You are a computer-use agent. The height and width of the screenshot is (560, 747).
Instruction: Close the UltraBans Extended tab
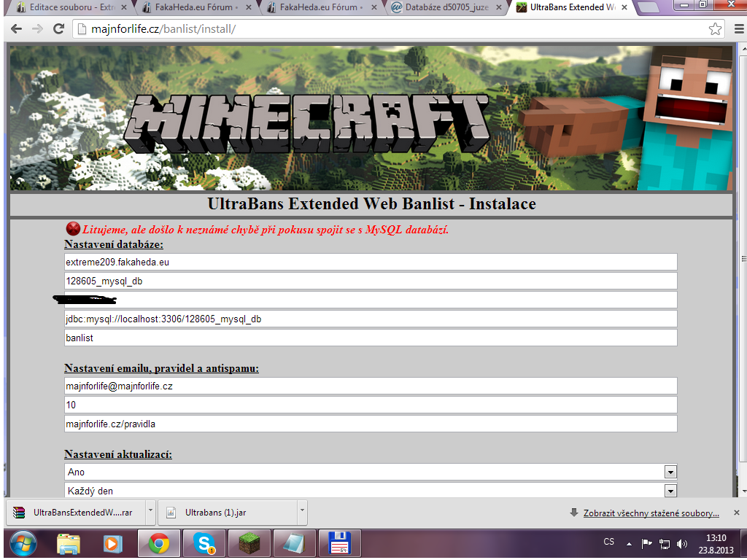click(x=624, y=7)
